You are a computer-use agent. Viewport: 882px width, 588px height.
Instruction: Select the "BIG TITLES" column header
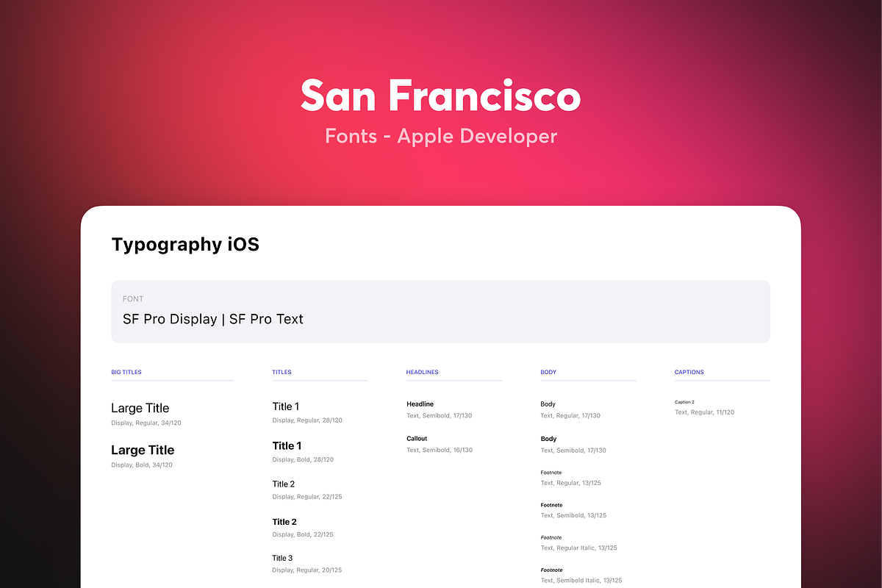coord(126,372)
